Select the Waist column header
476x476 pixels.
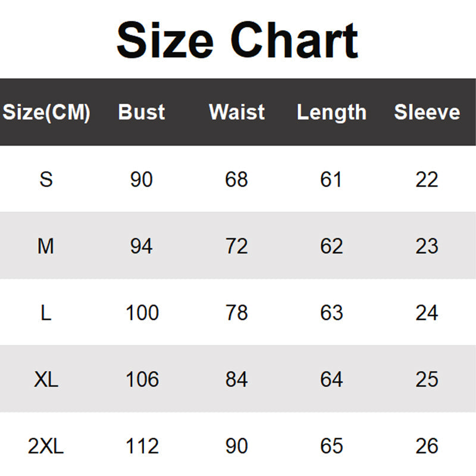(x=237, y=112)
